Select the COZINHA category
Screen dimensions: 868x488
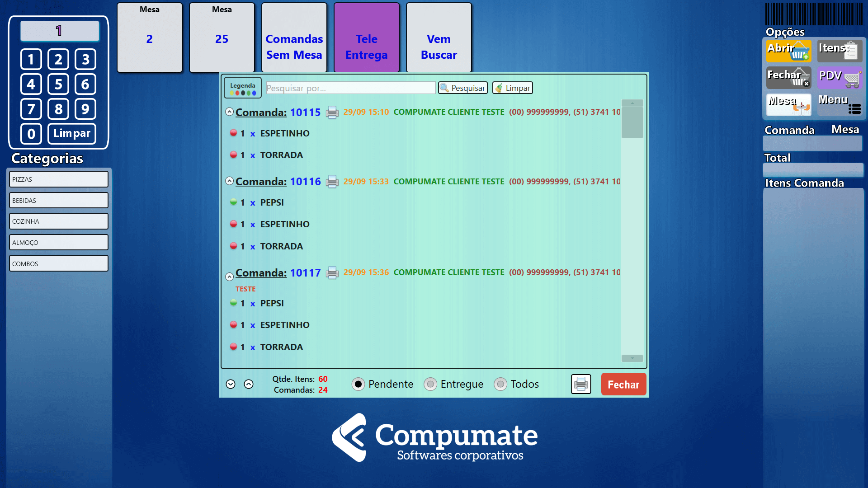coord(59,221)
